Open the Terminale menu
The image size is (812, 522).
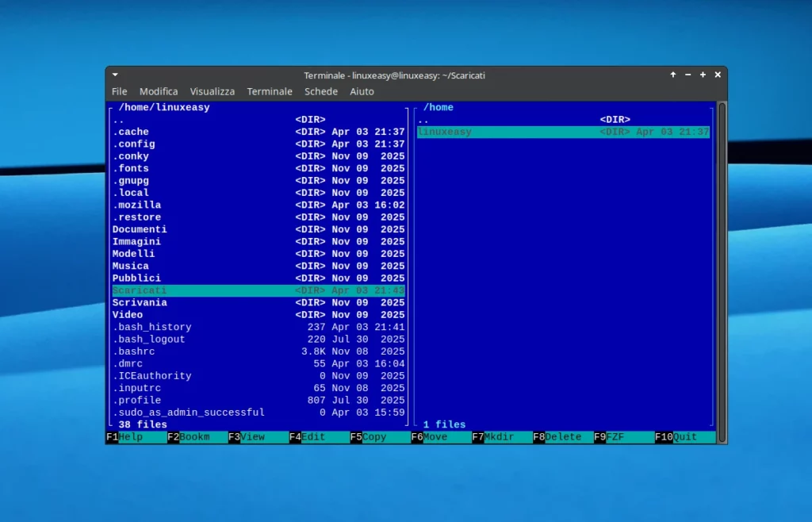[270, 91]
